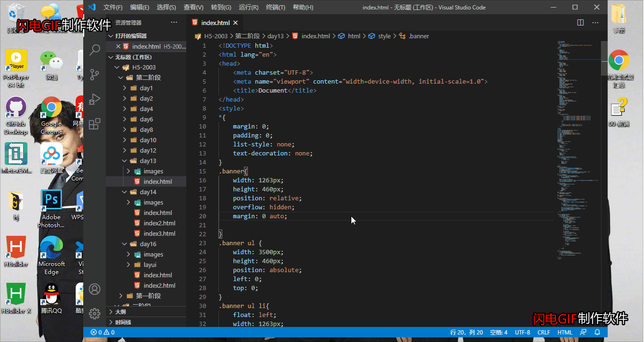The height and width of the screenshot is (342, 644).
Task: Click the HTML language mode button
Action: tap(565, 332)
